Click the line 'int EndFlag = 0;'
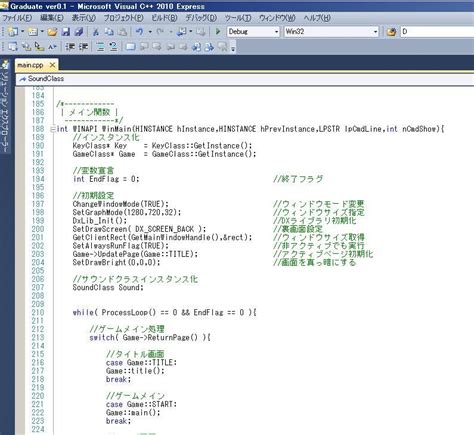 click(106, 179)
